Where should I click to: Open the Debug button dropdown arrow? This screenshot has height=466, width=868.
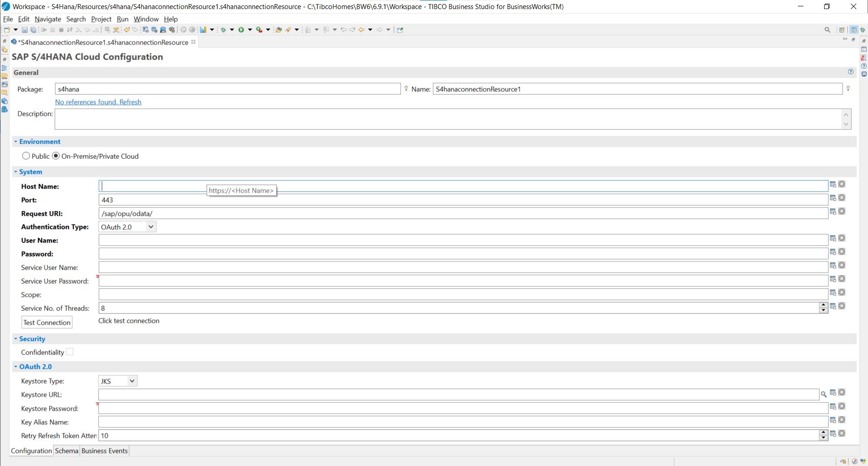(232, 30)
